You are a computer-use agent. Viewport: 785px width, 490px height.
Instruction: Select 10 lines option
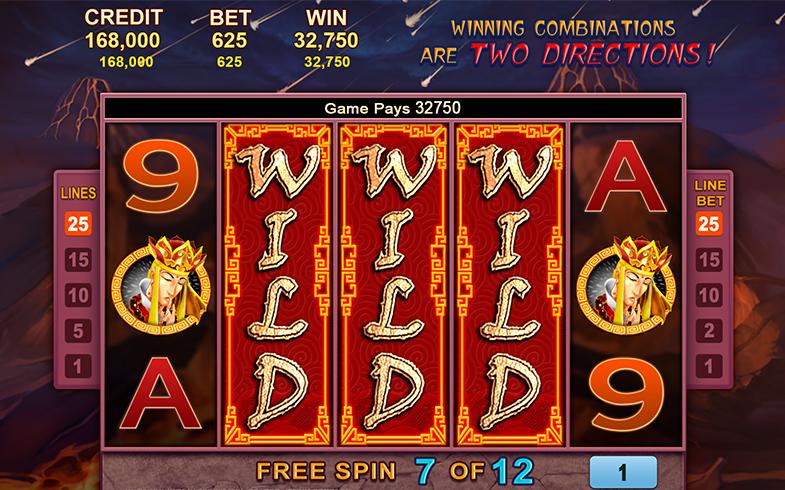[78, 295]
